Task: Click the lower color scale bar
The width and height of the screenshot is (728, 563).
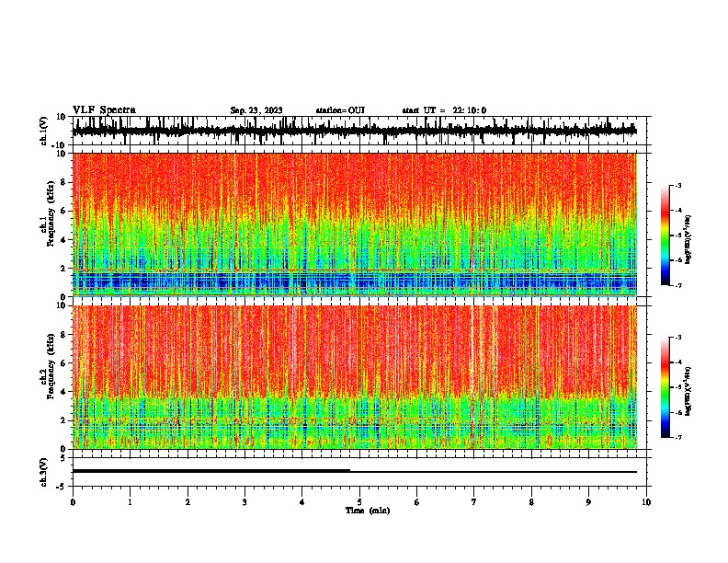Action: (665, 387)
